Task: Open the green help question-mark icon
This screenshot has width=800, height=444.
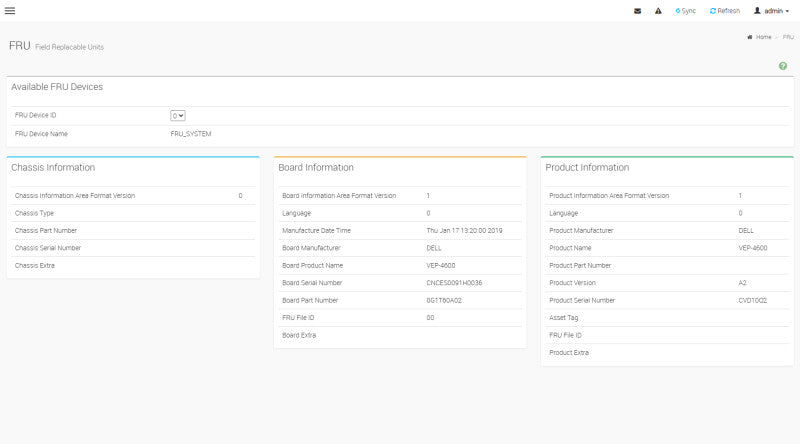Action: pos(783,66)
